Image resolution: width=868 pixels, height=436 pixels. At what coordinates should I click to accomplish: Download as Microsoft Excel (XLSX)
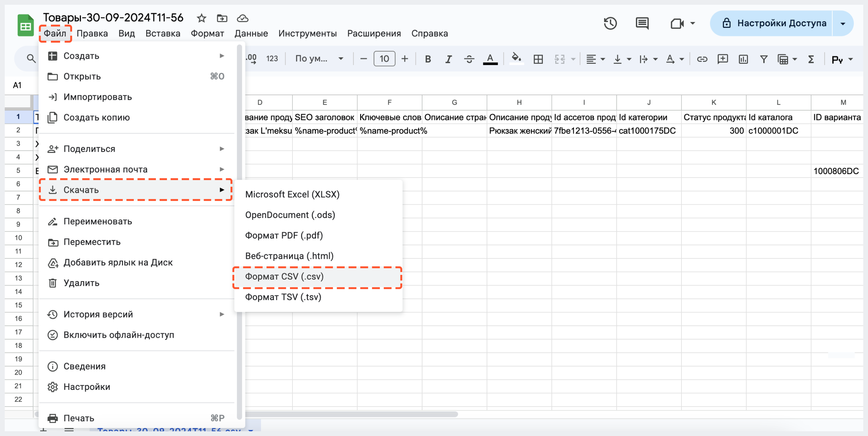(x=318, y=195)
